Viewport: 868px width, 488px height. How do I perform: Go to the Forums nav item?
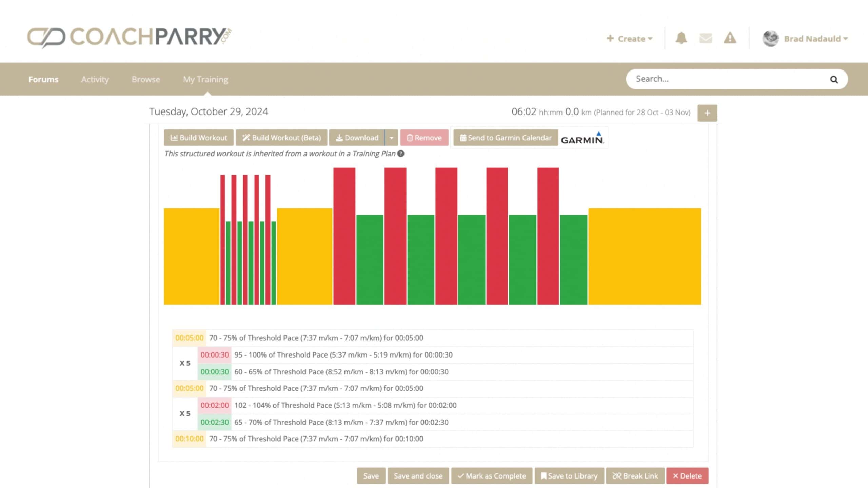43,79
